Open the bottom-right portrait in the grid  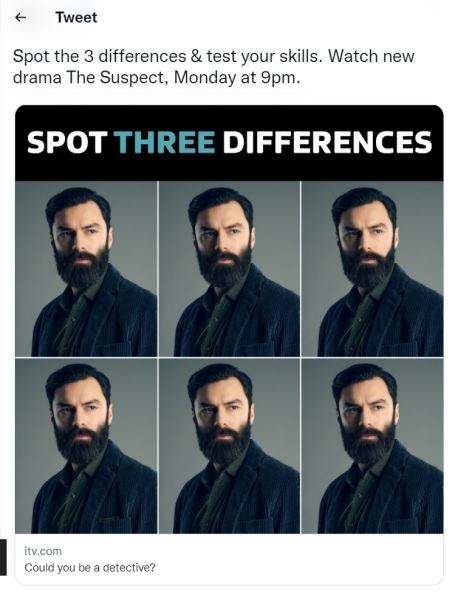372,446
